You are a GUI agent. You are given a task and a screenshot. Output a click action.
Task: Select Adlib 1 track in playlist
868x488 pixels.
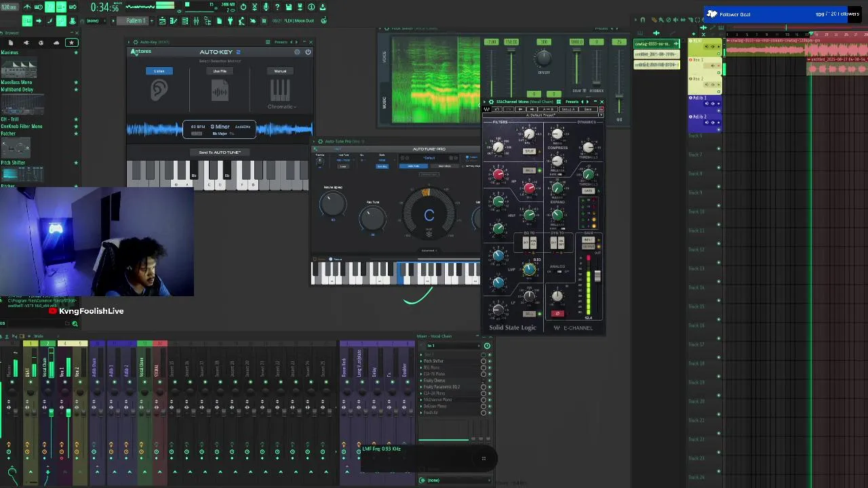[x=700, y=98]
